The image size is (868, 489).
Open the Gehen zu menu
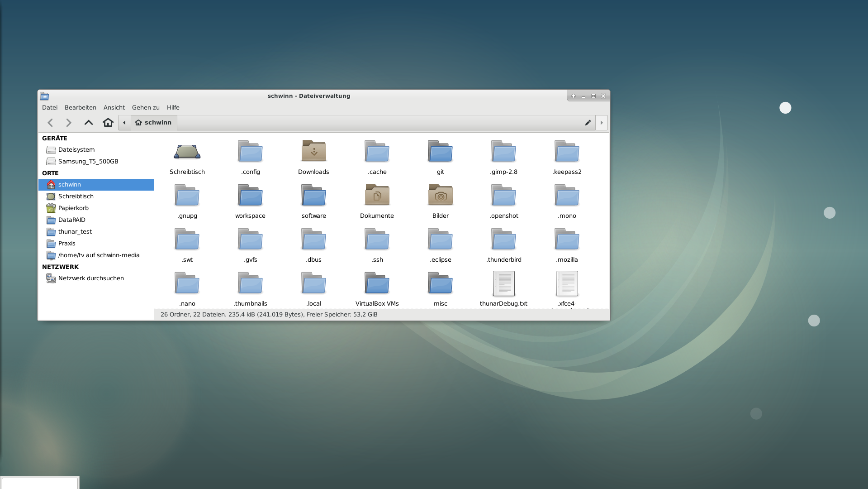pos(146,107)
